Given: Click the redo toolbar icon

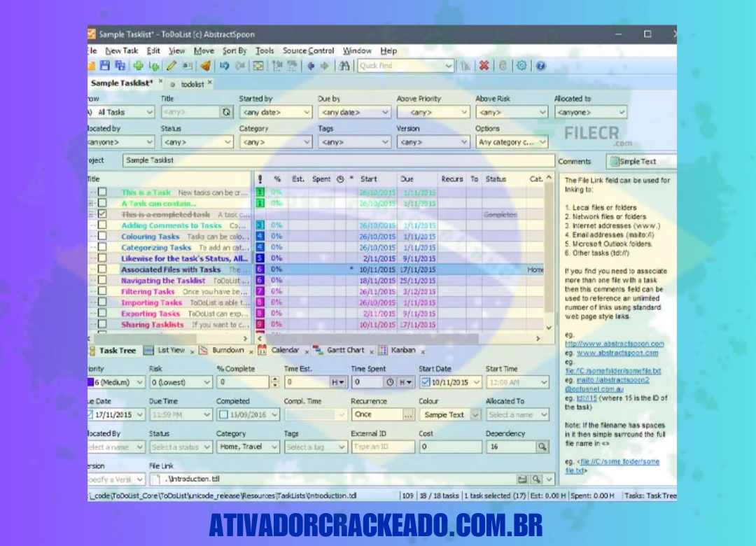Looking at the screenshot, I should [x=240, y=66].
